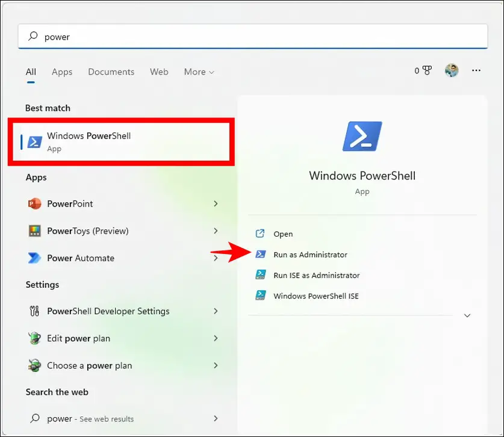Viewport: 504px width, 437px height.
Task: Expand more actions with the down chevron
Action: (467, 315)
